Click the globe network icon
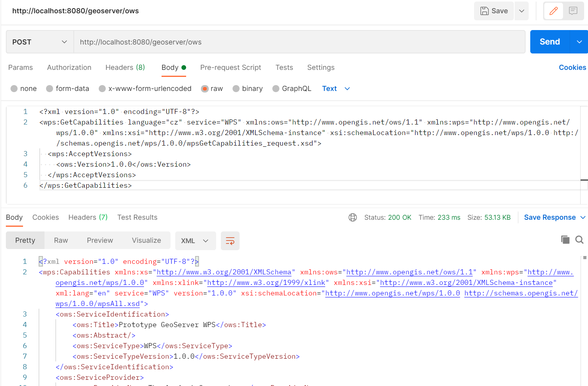Image resolution: width=588 pixels, height=386 pixels. coord(353,217)
